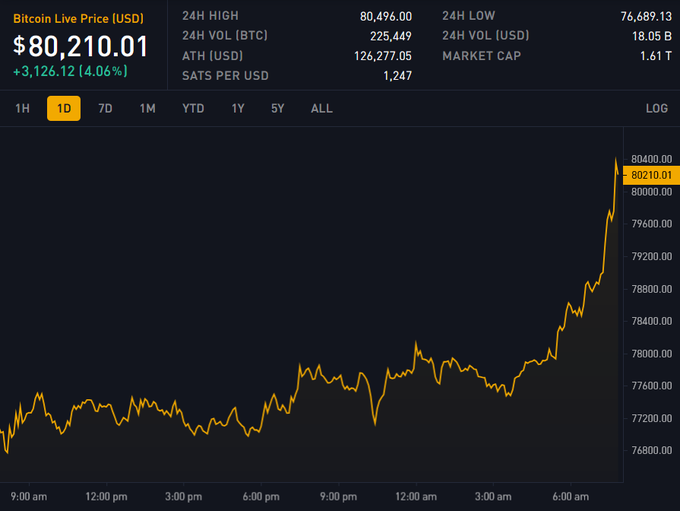Click the 79200.00 y-axis label
Image resolution: width=680 pixels, height=511 pixels.
click(x=651, y=256)
